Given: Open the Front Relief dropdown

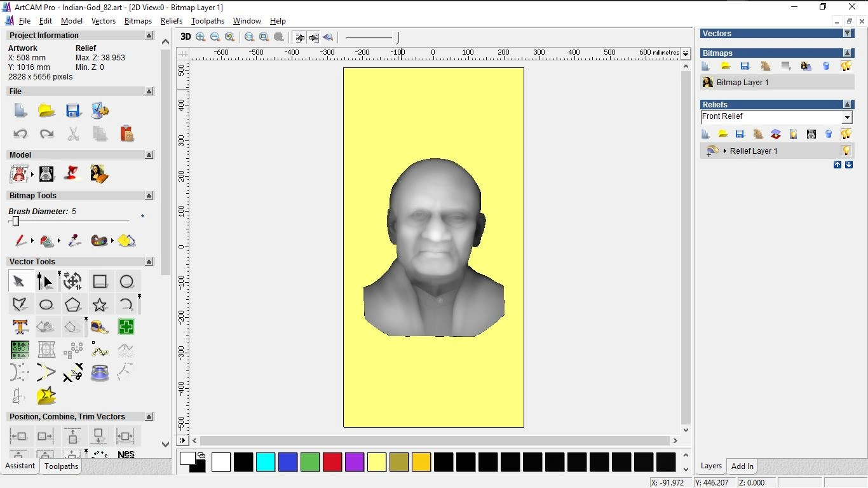Looking at the screenshot, I should (x=847, y=116).
